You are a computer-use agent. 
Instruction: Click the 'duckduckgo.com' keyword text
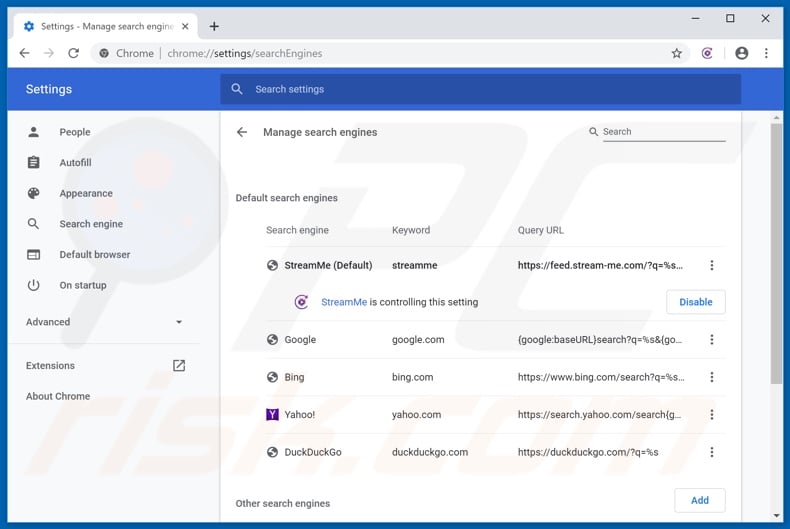pyautogui.click(x=430, y=452)
